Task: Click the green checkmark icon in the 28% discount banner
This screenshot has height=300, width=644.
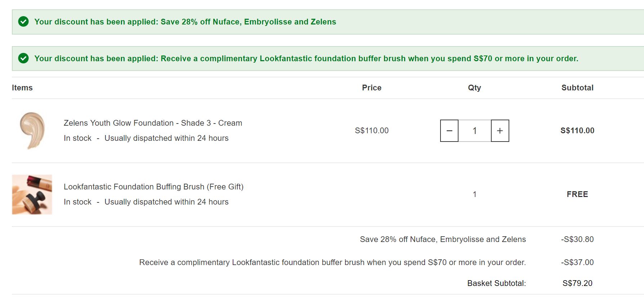Action: pyautogui.click(x=23, y=22)
